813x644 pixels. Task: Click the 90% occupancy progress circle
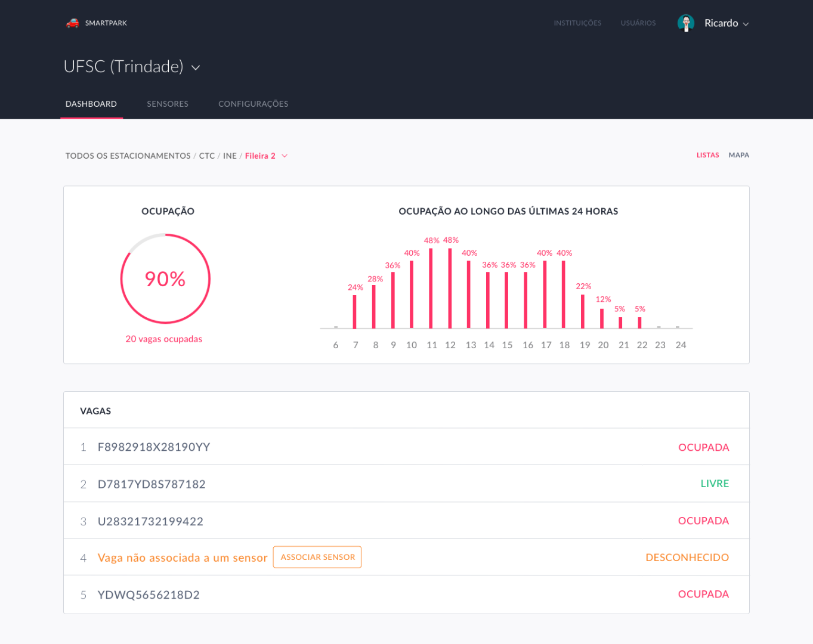point(165,279)
